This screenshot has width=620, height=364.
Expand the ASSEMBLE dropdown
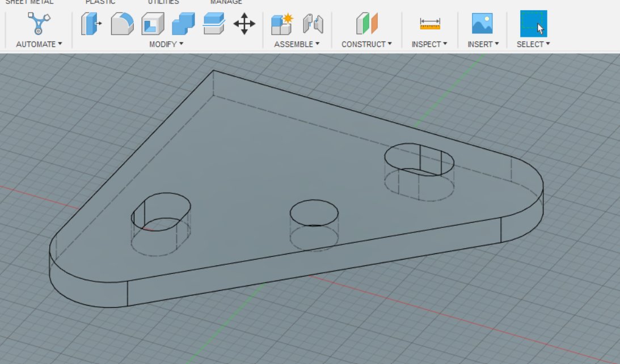pyautogui.click(x=297, y=44)
